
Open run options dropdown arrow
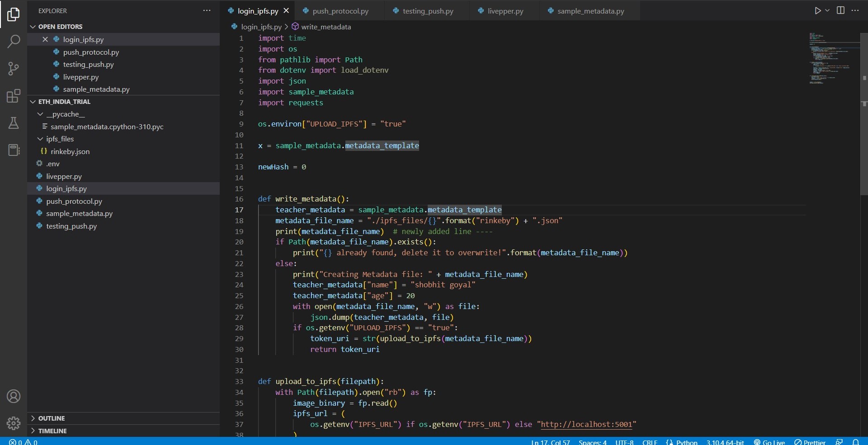[827, 11]
